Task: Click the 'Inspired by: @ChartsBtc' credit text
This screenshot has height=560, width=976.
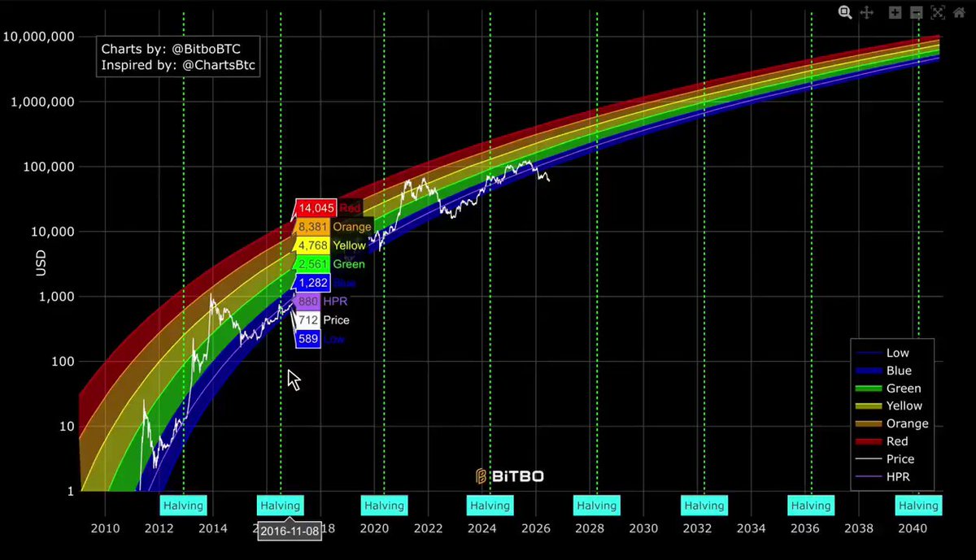Action: [x=179, y=66]
